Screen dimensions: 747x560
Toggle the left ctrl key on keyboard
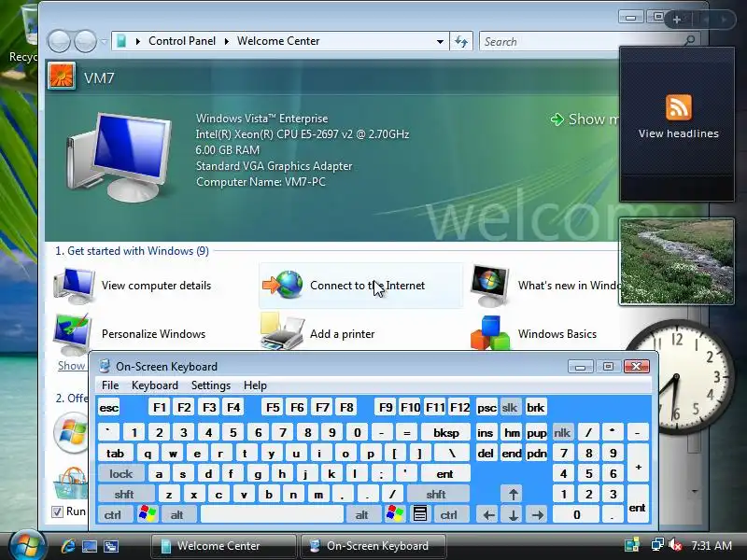coord(113,514)
